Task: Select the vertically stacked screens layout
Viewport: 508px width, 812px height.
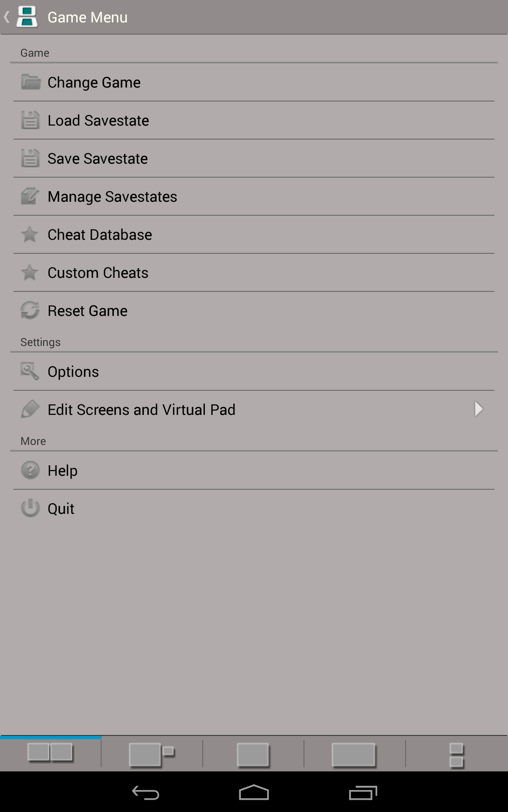Action: pos(456,755)
